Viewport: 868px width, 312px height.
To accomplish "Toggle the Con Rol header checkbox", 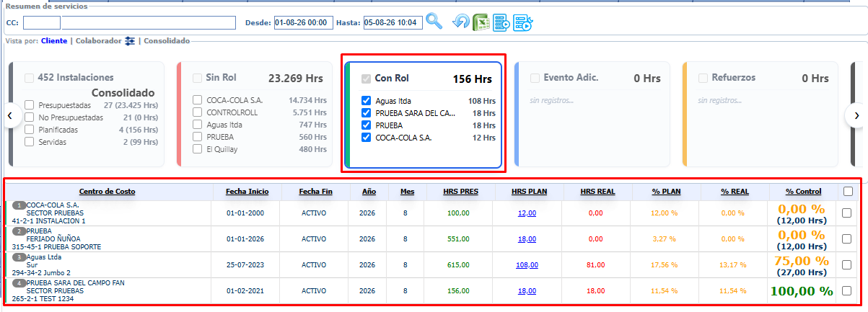I will pos(366,79).
